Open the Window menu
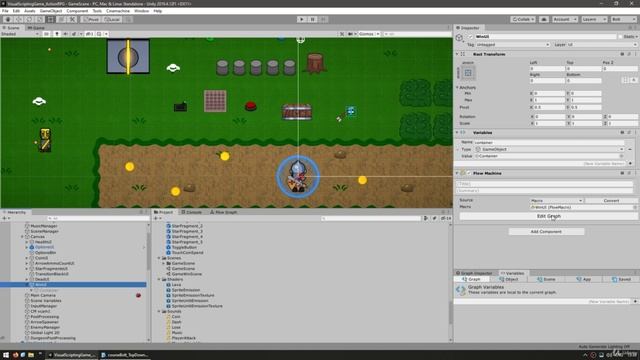 [142, 11]
